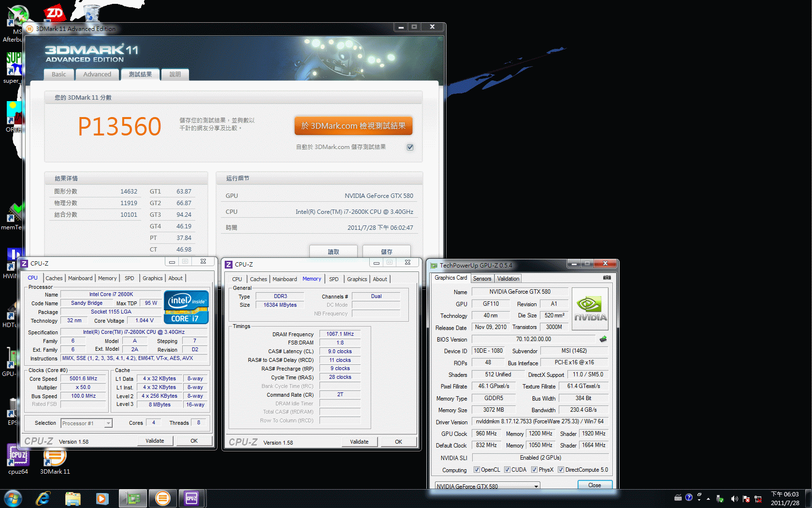This screenshot has width=812, height=508.
Task: Select the 說明 tab in 3DMark
Action: [175, 74]
